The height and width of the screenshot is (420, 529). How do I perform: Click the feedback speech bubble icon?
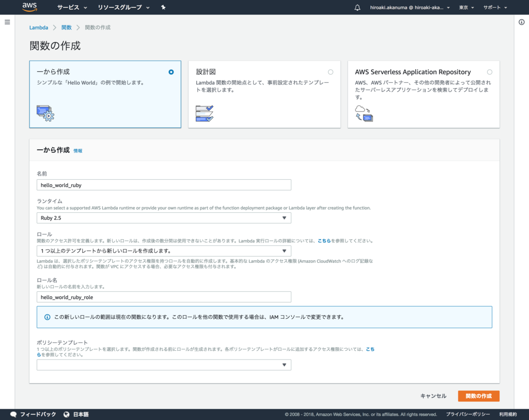pyautogui.click(x=13, y=414)
